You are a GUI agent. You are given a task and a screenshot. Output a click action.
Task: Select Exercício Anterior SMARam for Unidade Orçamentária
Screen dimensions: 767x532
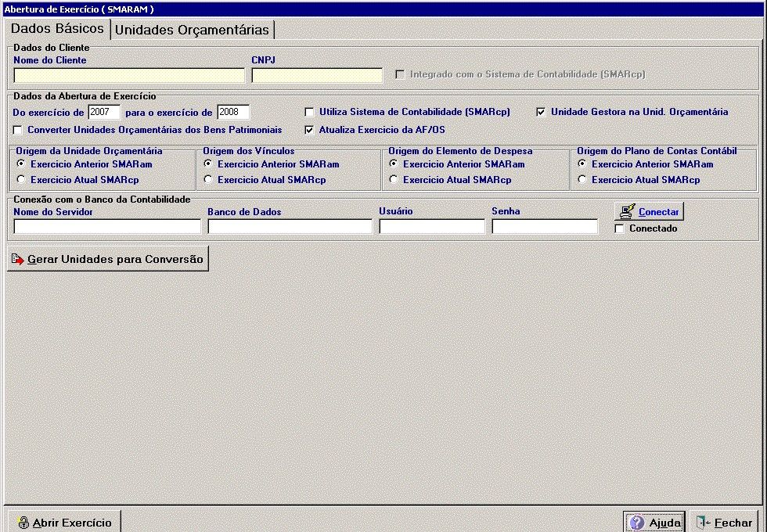coord(21,164)
